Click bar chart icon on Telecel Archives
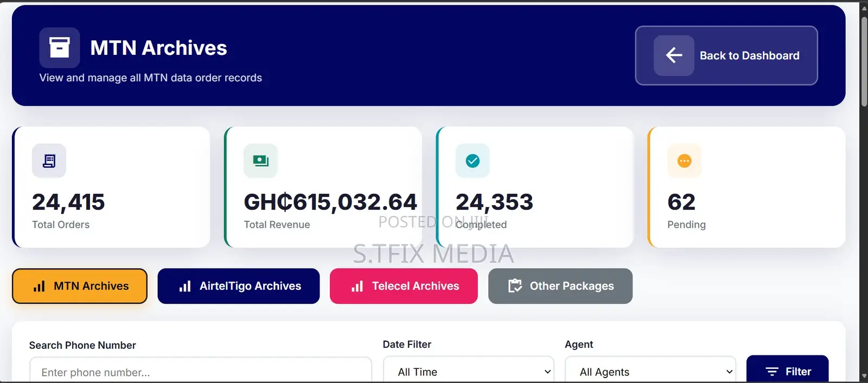The height and width of the screenshot is (383, 868). pos(357,286)
